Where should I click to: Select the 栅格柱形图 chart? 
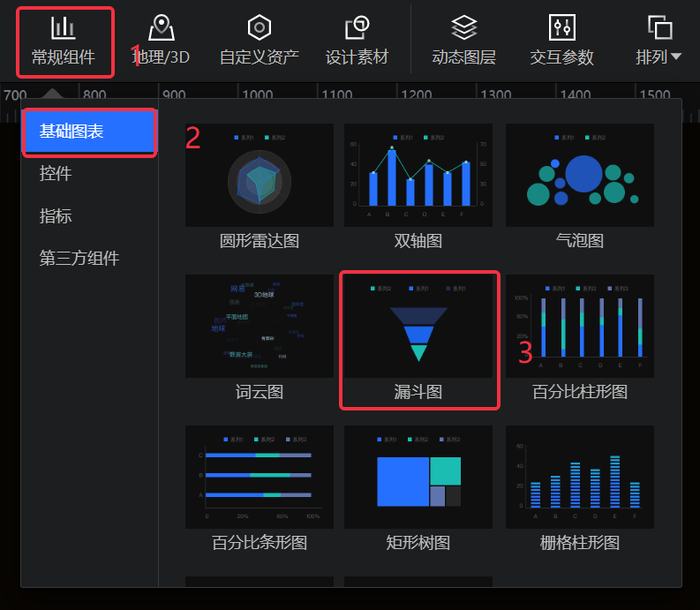[x=579, y=478]
